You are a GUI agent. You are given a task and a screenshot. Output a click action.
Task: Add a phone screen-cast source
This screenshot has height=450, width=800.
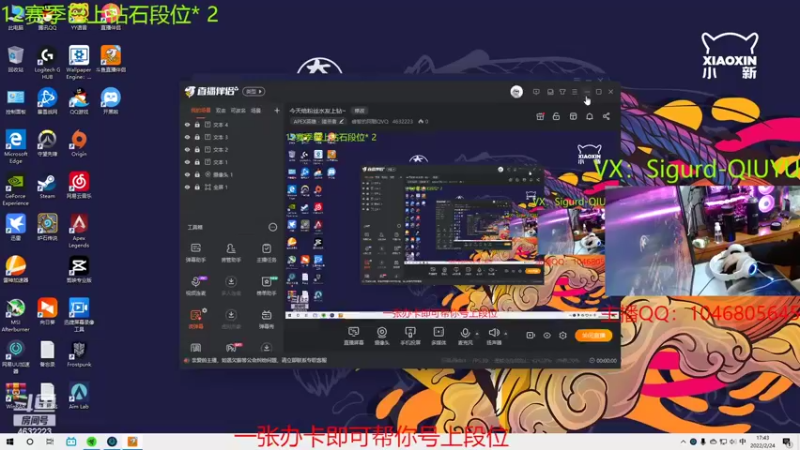click(x=410, y=336)
